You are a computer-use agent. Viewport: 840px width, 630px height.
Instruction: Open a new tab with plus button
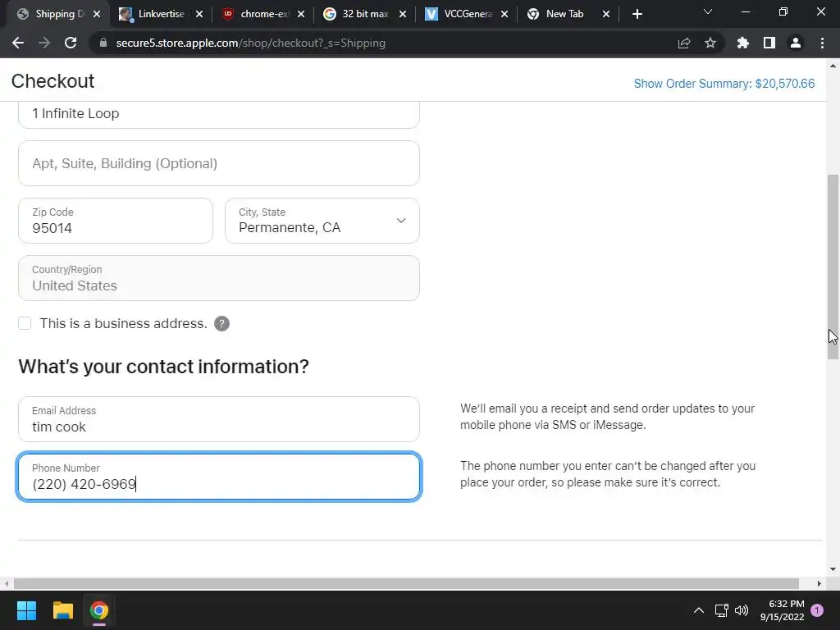coord(637,14)
